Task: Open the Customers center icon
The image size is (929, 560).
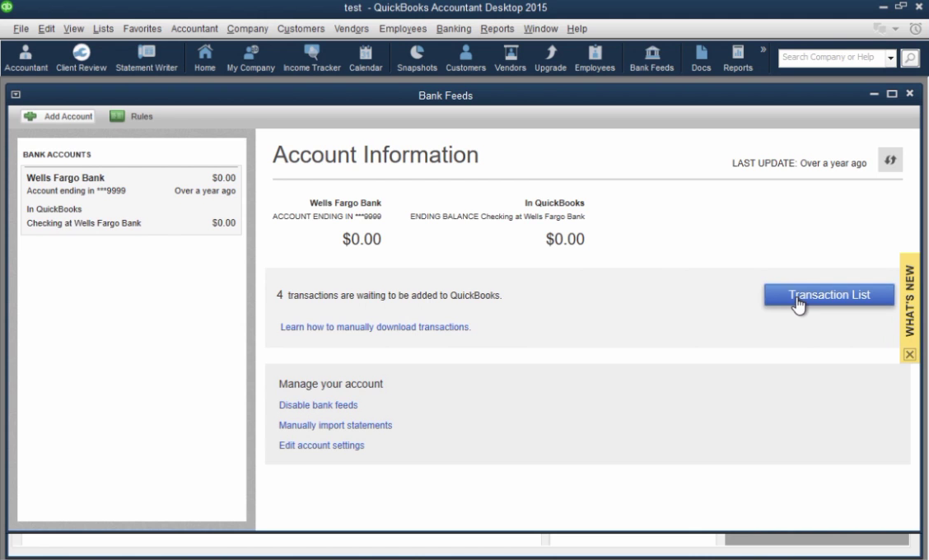Action: [x=465, y=58]
